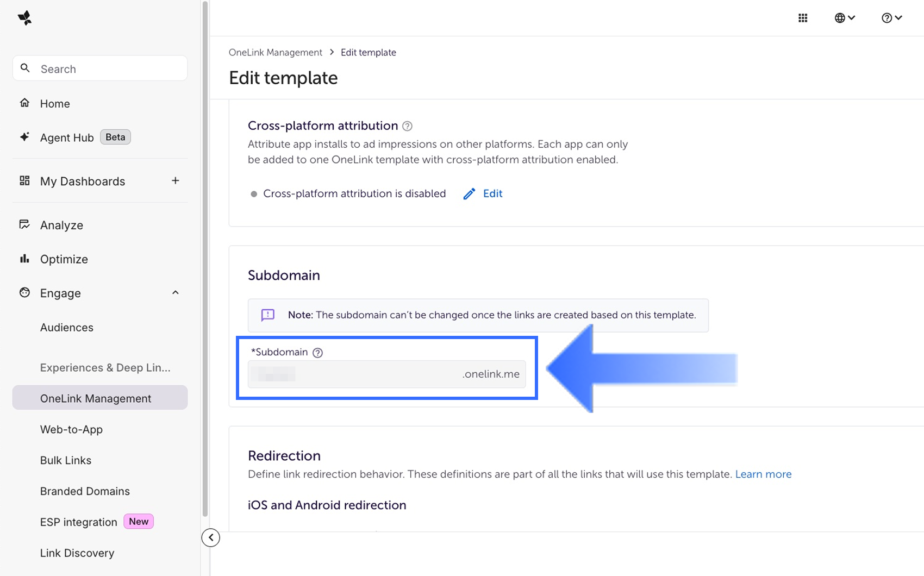Click the Optimize bar-chart icon
Viewport: 924px width, 576px height.
pyautogui.click(x=24, y=259)
